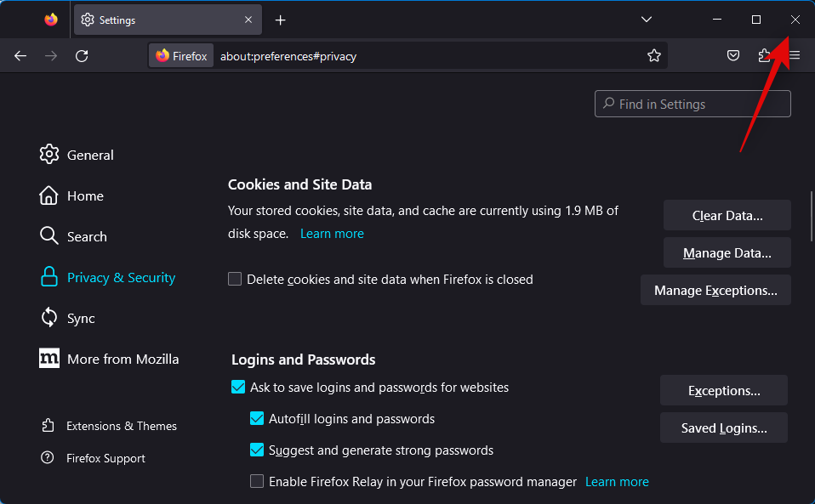The height and width of the screenshot is (504, 815).
Task: Open the Extensions puzzle icon
Action: 764,56
